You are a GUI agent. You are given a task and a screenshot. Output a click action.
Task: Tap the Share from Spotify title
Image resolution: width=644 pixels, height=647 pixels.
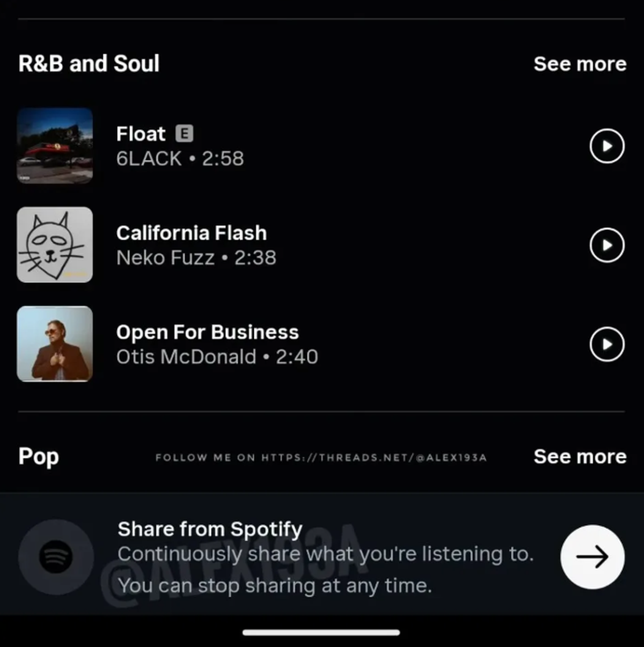(210, 529)
